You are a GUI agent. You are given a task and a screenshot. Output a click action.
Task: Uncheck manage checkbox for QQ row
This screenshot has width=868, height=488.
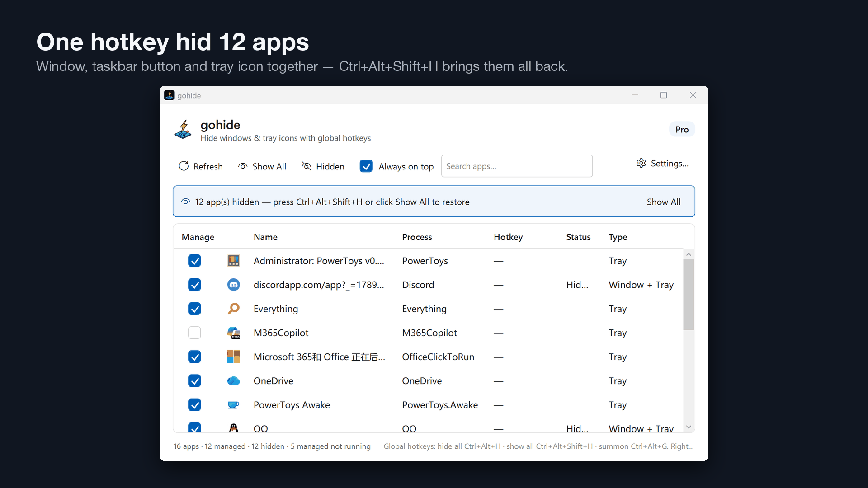click(194, 427)
